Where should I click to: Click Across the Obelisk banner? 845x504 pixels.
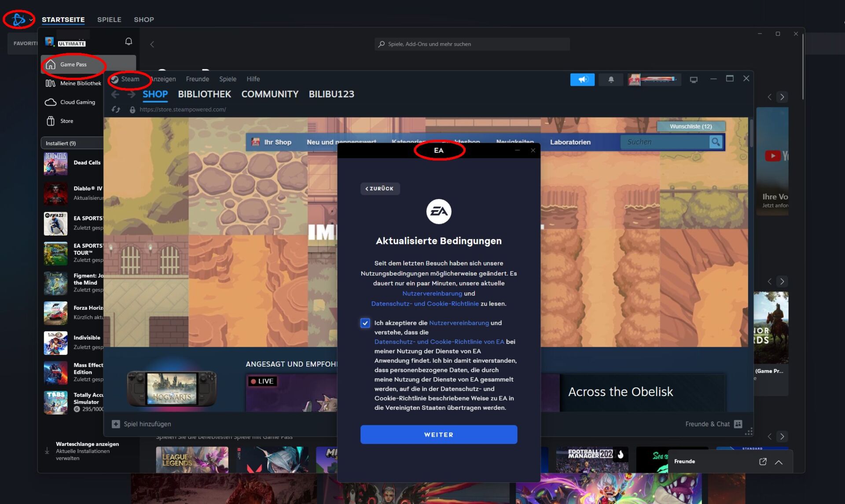642,393
